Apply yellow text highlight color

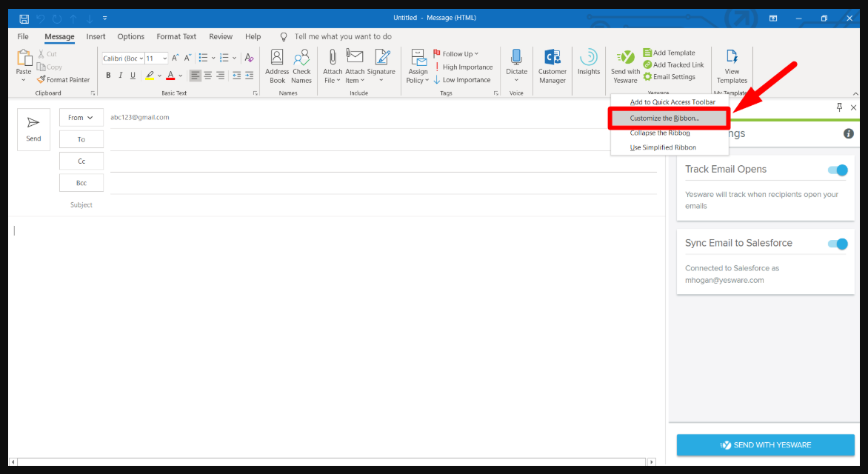point(150,76)
